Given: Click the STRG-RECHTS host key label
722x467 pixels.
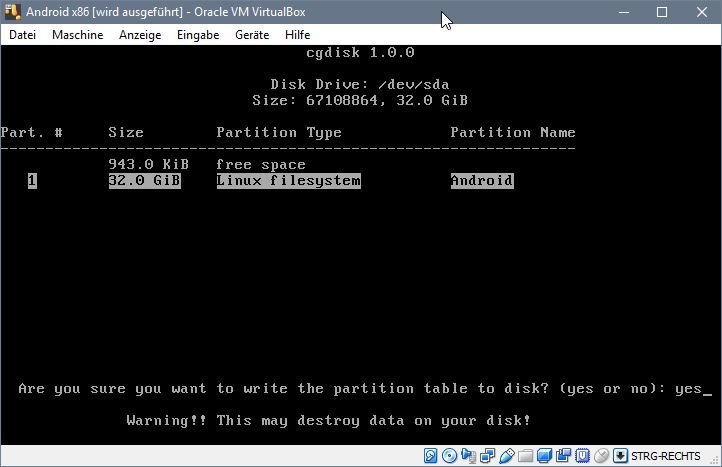Looking at the screenshot, I should [x=665, y=456].
